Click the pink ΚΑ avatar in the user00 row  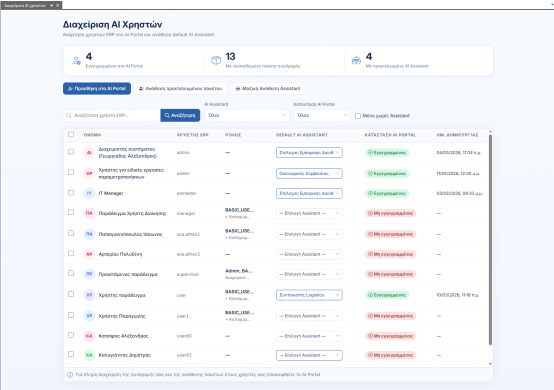pos(89,336)
